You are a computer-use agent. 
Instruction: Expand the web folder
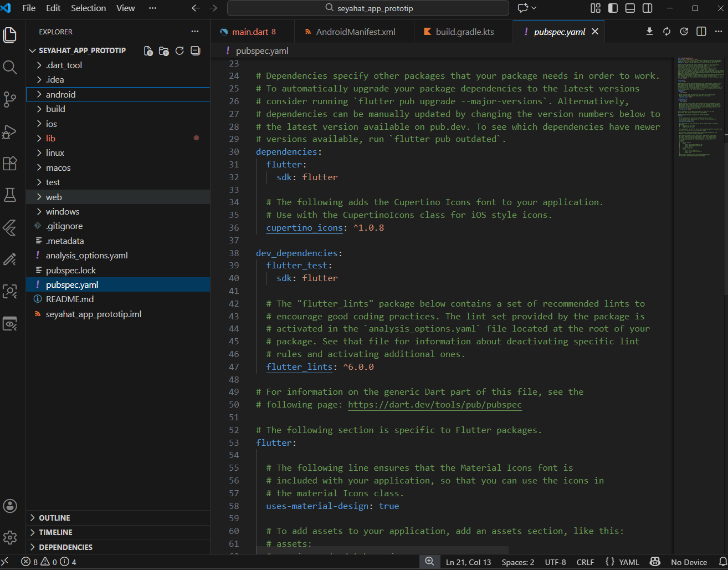point(118,197)
